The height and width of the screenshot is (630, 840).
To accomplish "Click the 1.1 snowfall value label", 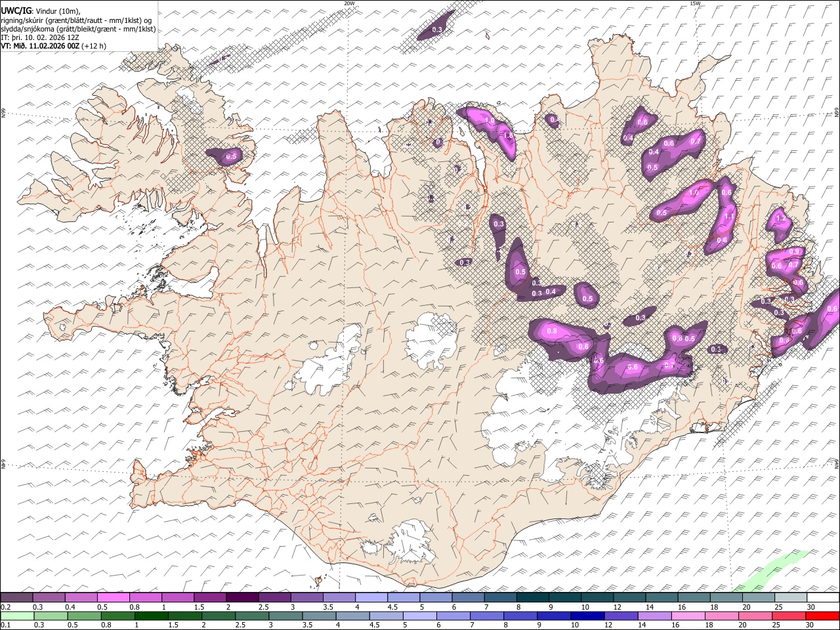I will tap(728, 216).
